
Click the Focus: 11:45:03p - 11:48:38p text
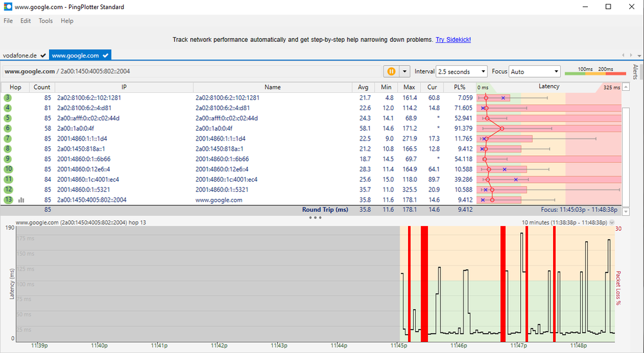(x=579, y=210)
